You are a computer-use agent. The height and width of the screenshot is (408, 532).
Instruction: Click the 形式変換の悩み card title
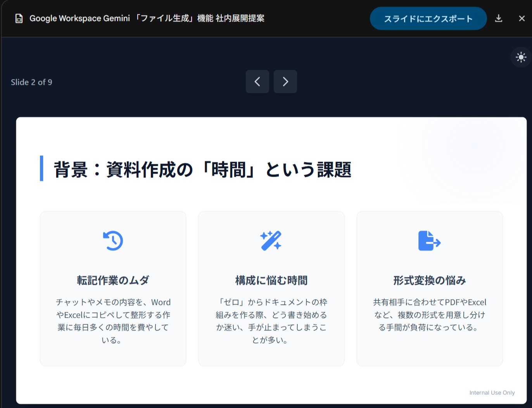tap(430, 280)
